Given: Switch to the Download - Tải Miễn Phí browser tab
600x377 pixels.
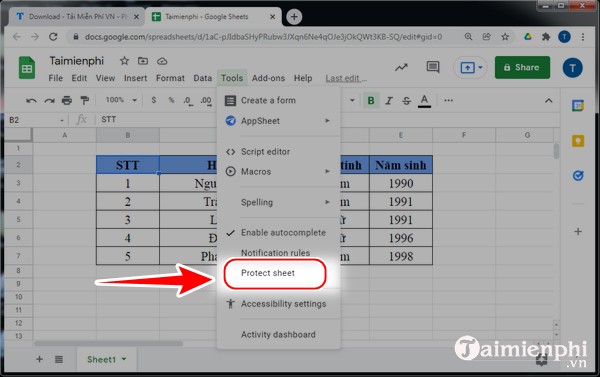Looking at the screenshot, I should (77, 17).
